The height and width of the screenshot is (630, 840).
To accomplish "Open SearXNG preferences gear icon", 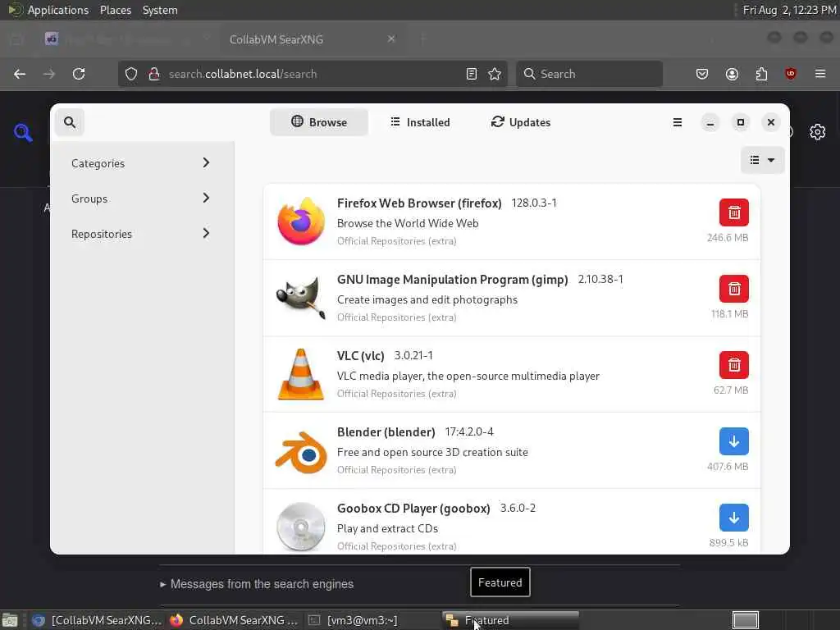I will pos(818,132).
